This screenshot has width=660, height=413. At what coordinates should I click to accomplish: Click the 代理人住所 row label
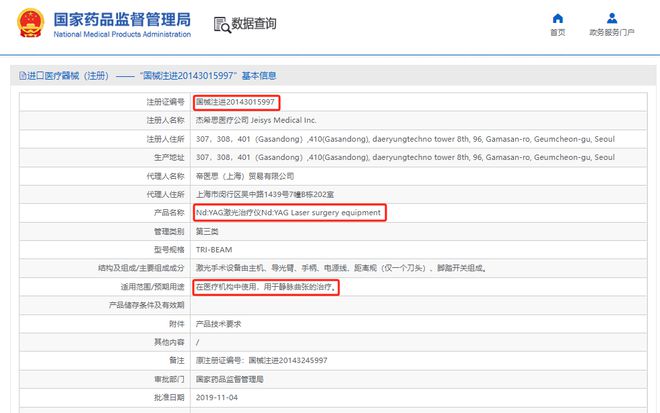[165, 195]
